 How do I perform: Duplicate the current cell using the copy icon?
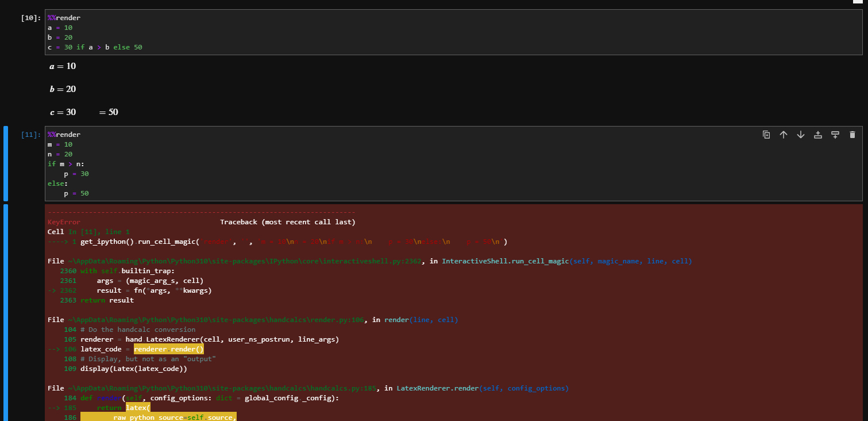click(x=766, y=134)
